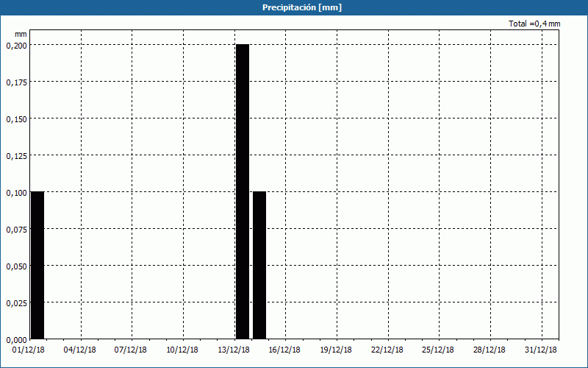
Task: Click the 22/12/18 date label
Action: (x=387, y=350)
